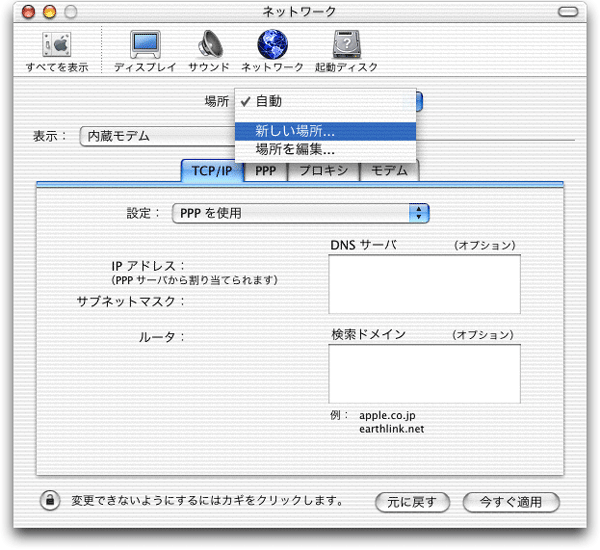This screenshot has height=550, width=600.
Task: Click the 元に戻す (Revert) button
Action: pyautogui.click(x=412, y=502)
